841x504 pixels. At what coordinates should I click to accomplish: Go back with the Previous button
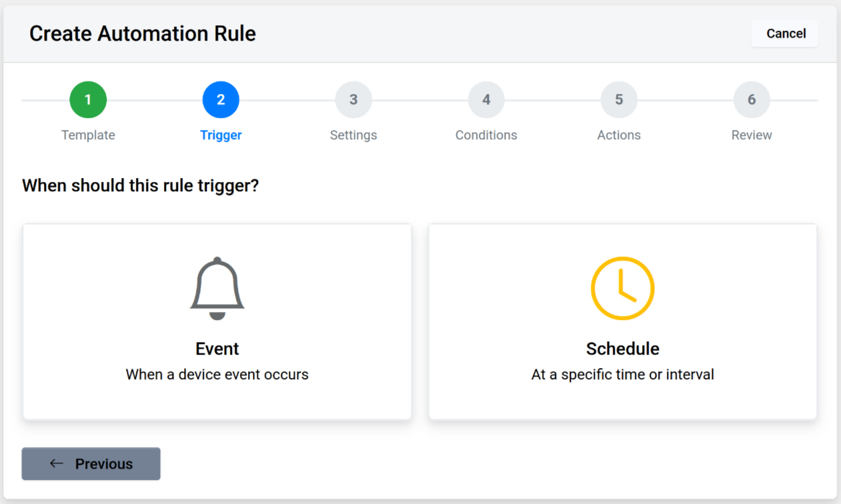click(x=91, y=464)
